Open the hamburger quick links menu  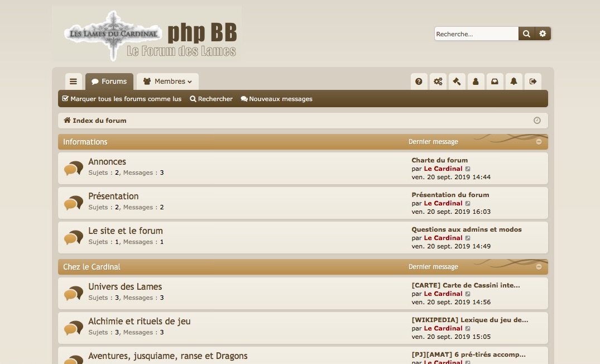pos(73,82)
